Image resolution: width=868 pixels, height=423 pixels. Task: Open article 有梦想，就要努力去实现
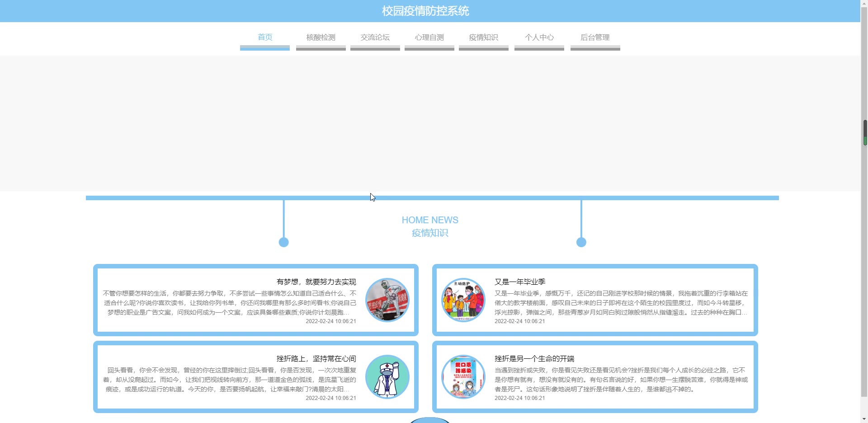(x=316, y=282)
